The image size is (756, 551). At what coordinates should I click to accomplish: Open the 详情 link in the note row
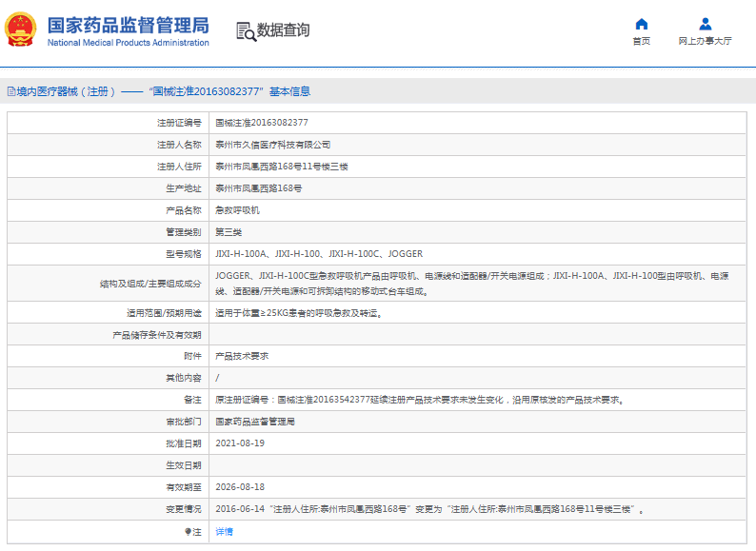[x=224, y=531]
